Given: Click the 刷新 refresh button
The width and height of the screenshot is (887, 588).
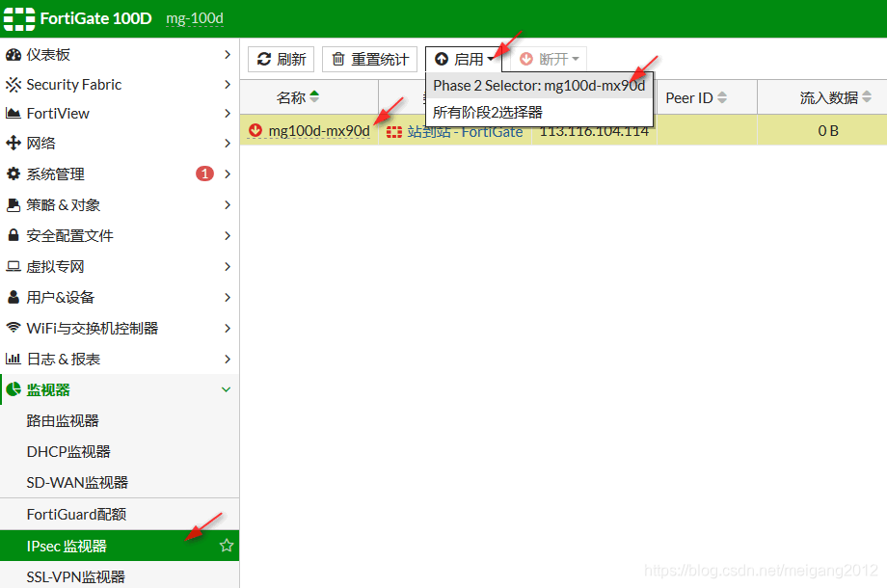Looking at the screenshot, I should point(282,59).
